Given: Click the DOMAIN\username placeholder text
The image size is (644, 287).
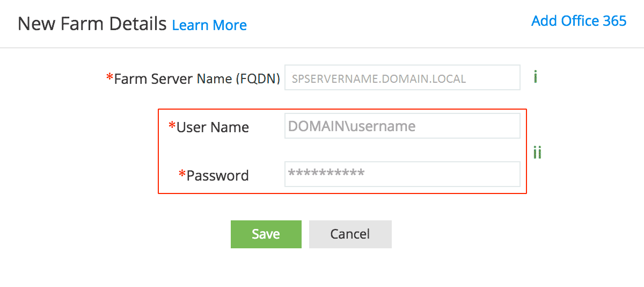Looking at the screenshot, I should tap(352, 126).
